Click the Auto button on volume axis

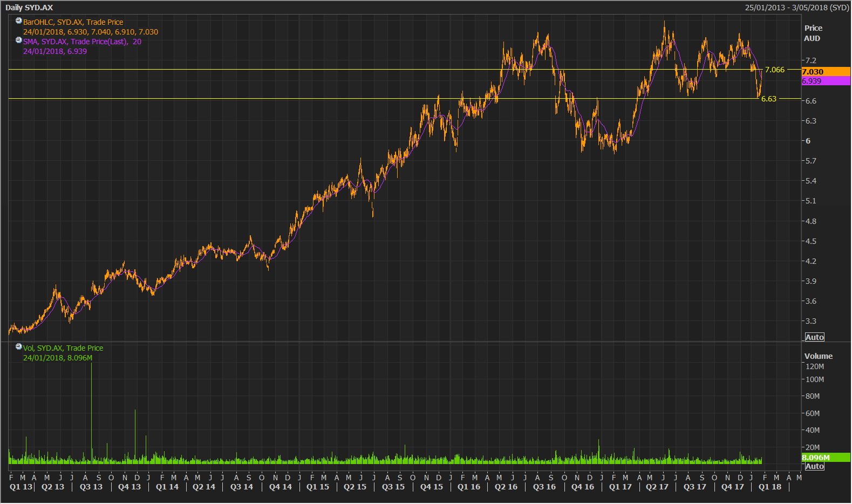tap(815, 466)
